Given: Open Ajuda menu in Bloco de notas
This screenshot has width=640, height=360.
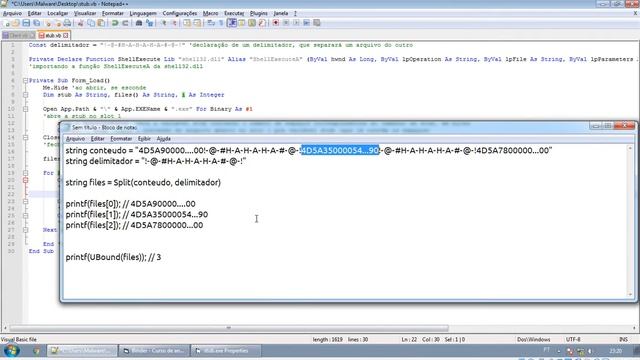Looking at the screenshot, I should coord(164,139).
